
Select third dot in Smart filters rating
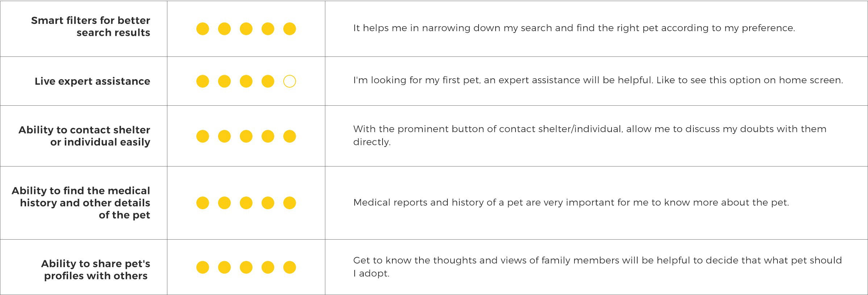246,29
